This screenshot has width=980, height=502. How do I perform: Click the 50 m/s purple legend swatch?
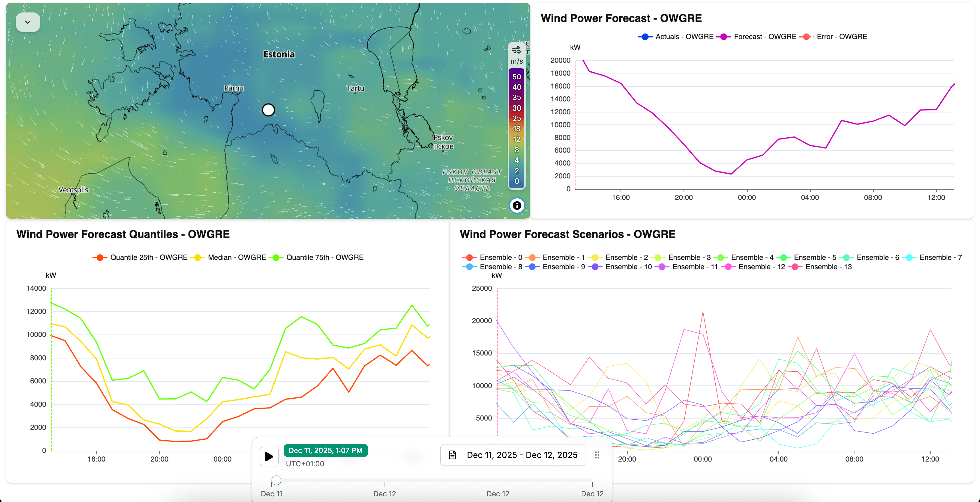coord(516,76)
